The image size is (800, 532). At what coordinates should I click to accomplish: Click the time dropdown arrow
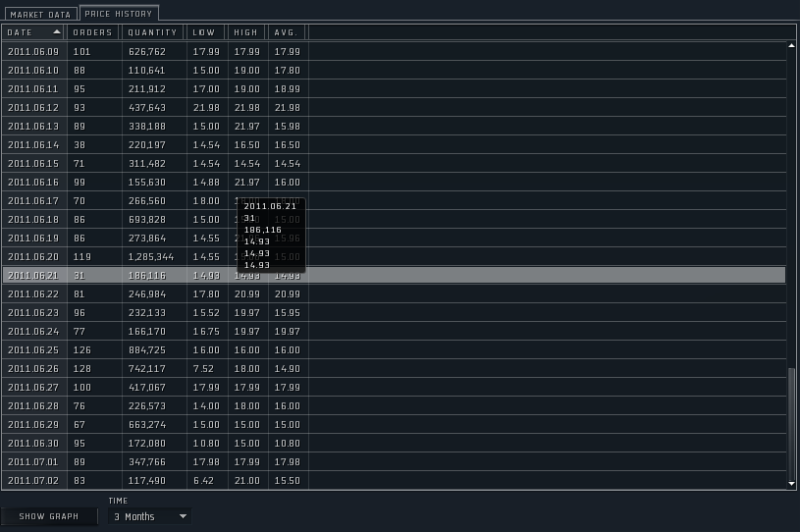[183, 516]
